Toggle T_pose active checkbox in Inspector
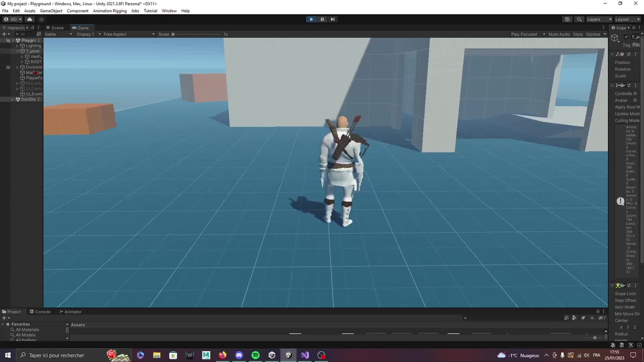This screenshot has width=644, height=362. [x=626, y=37]
